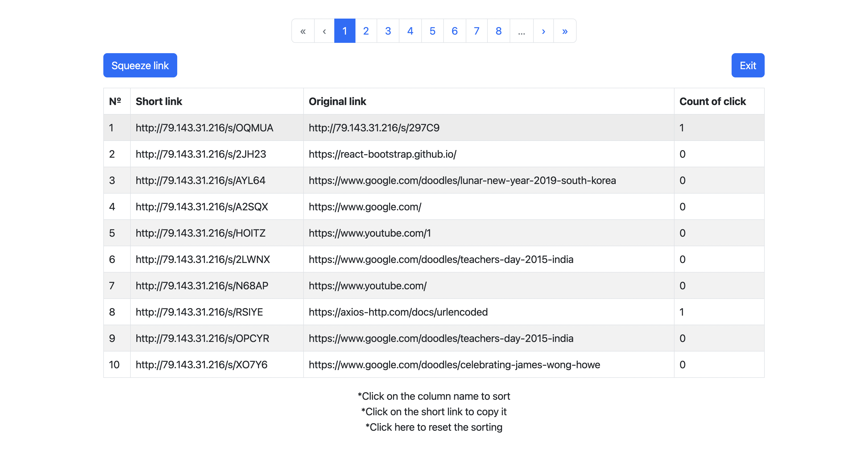
Task: Open the react-bootstrap.github.io original link
Action: pos(382,154)
